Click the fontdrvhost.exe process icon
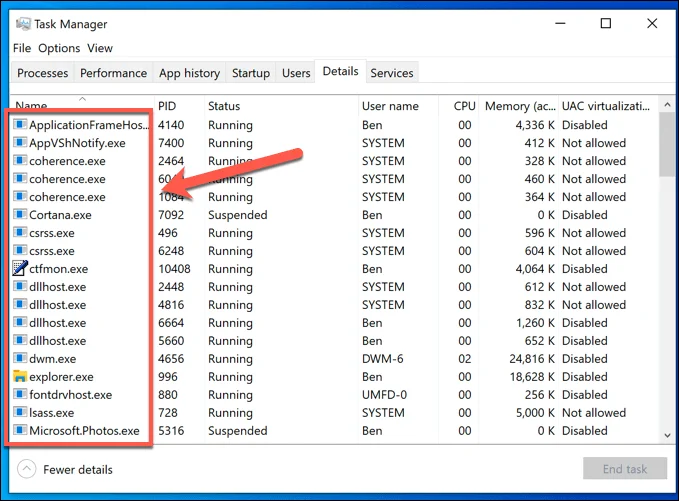This screenshot has width=679, height=501. [x=20, y=394]
